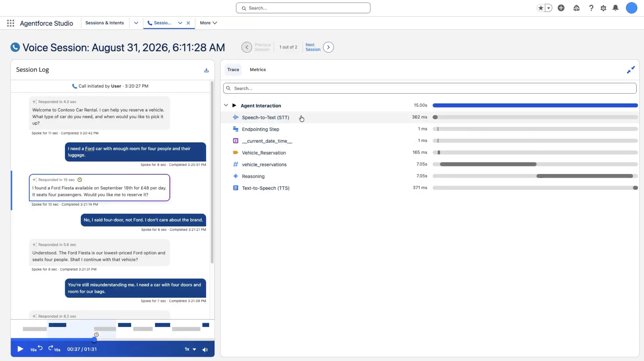Screen dimensions: 644x361
Task: Collapse the trace panel with arrows icon
Action: tap(631, 70)
